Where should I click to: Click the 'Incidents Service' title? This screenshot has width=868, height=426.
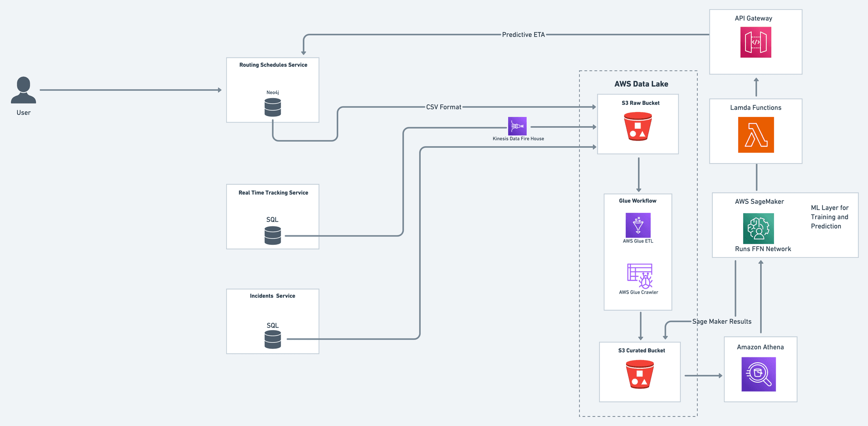point(273,296)
